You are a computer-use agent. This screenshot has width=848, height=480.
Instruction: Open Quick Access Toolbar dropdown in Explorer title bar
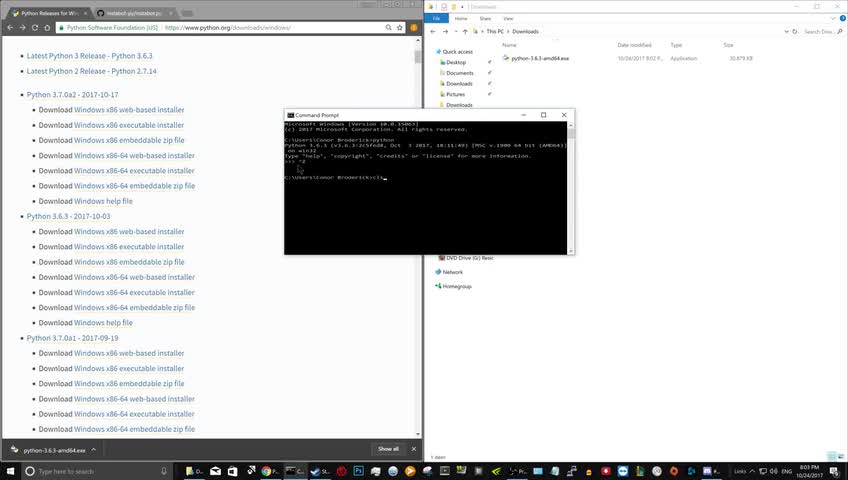click(x=462, y=7)
